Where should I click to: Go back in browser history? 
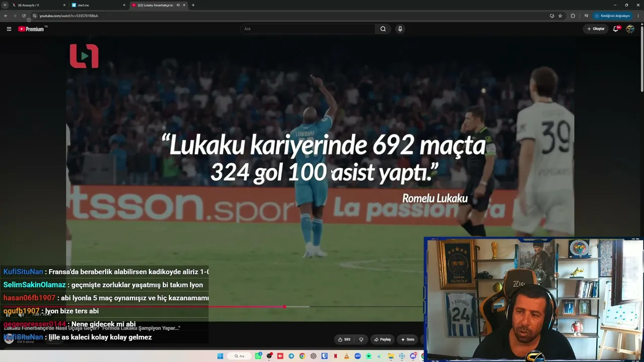6,16
